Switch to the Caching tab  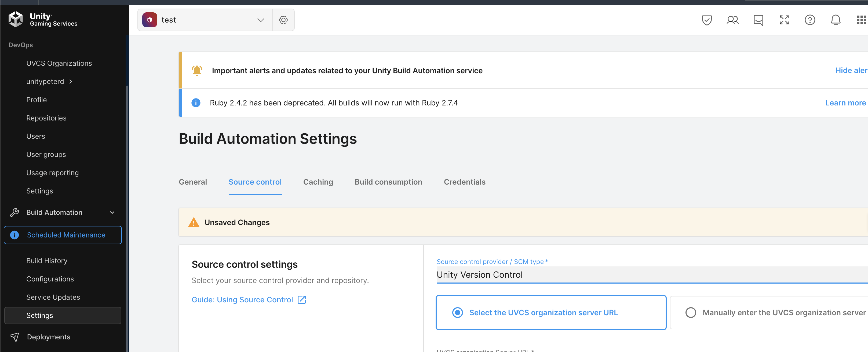pyautogui.click(x=318, y=182)
